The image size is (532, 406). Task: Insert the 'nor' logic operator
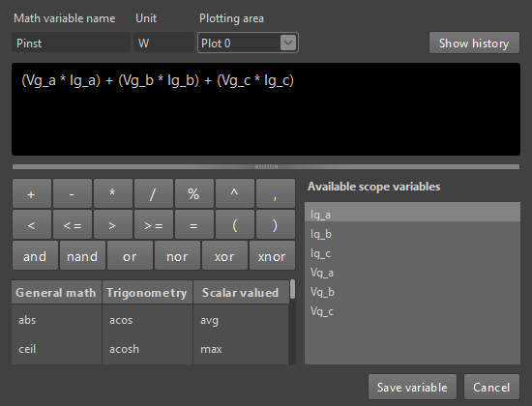pos(177,255)
